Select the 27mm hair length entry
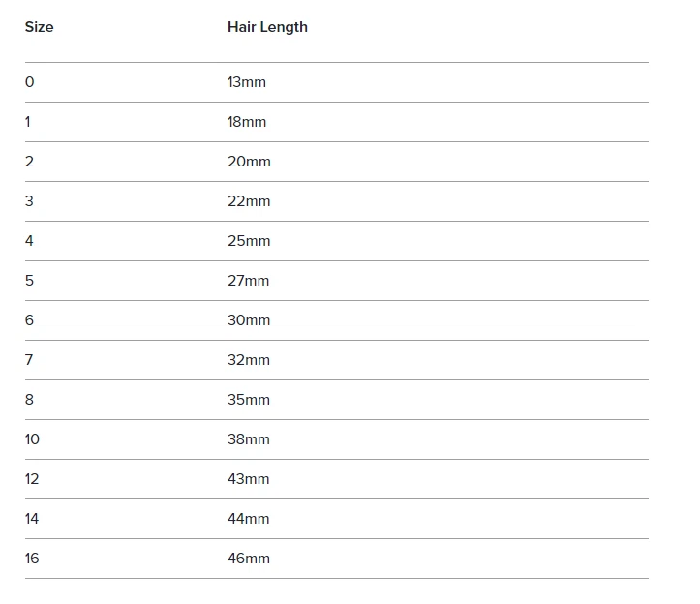The width and height of the screenshot is (700, 604). (x=249, y=281)
